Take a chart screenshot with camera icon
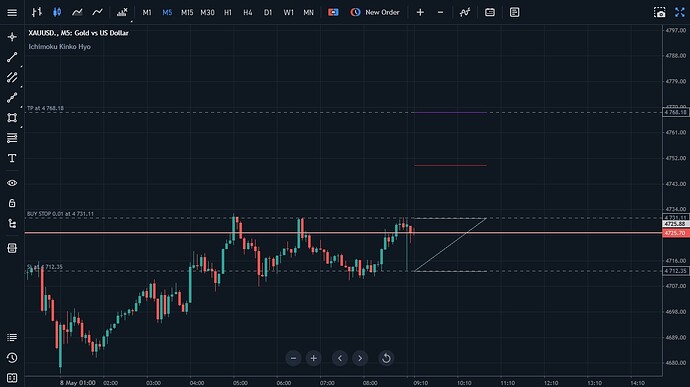 (660, 12)
